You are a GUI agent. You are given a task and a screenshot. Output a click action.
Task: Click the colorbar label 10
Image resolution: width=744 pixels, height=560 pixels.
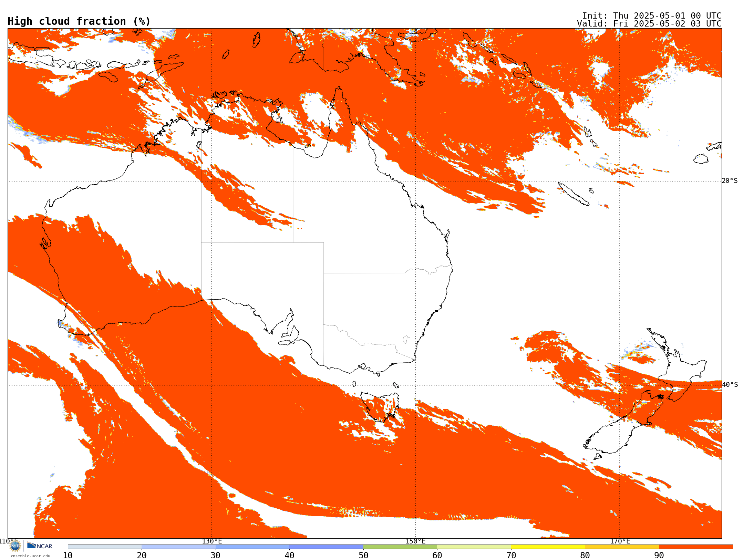(68, 556)
